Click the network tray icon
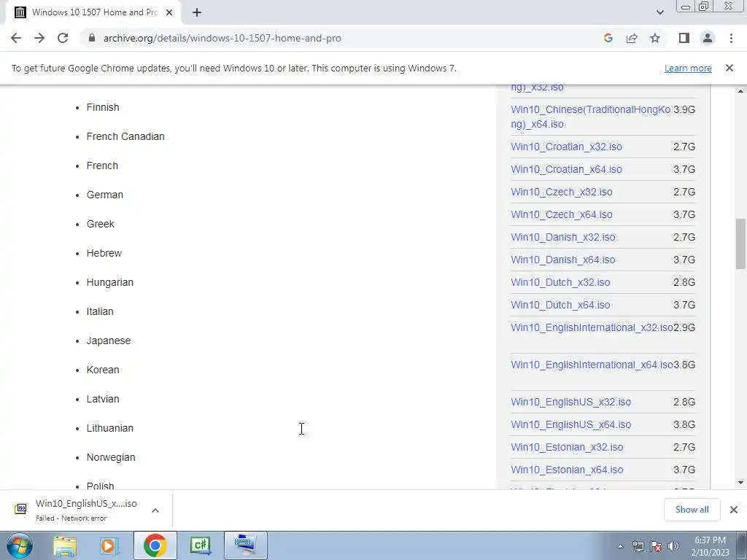 638,547
